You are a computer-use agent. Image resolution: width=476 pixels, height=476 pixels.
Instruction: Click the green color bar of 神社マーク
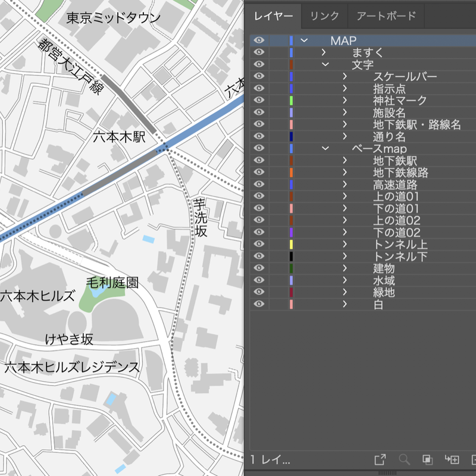coord(290,100)
